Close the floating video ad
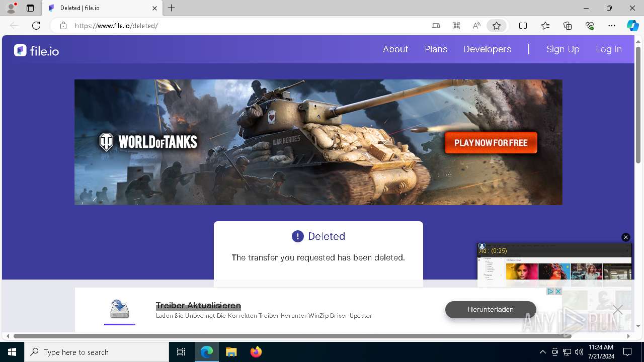 [x=626, y=237]
